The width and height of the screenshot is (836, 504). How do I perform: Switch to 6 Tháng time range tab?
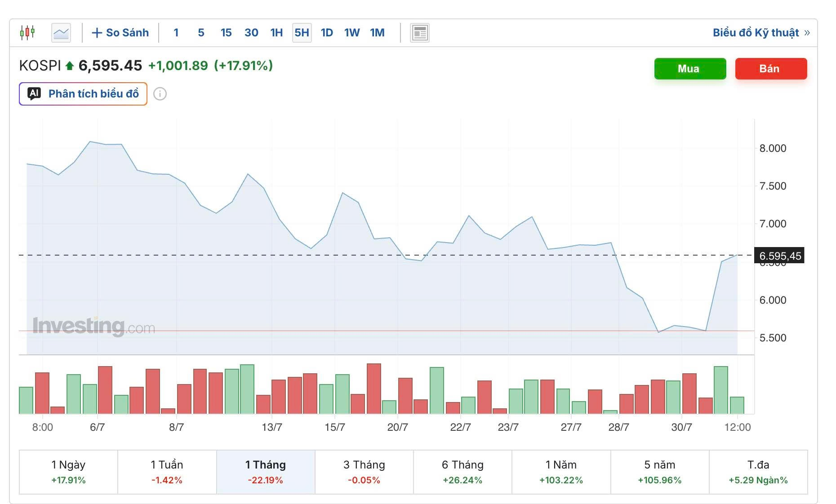point(462,472)
